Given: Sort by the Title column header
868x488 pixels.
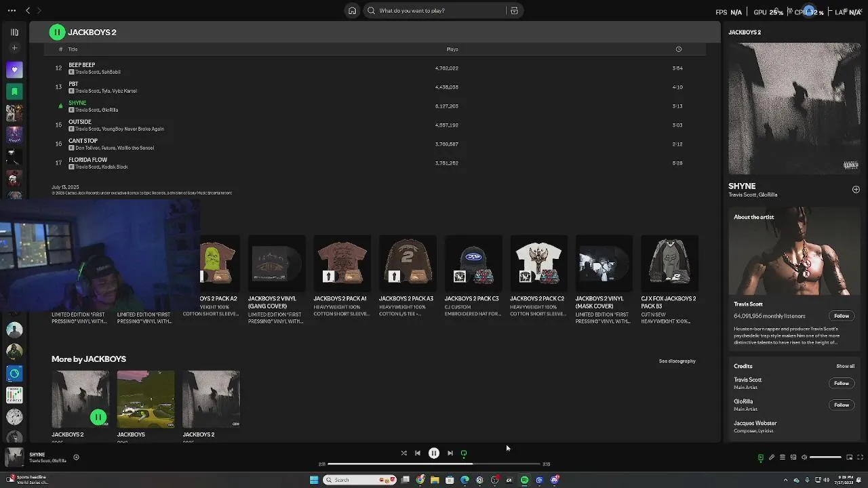Looking at the screenshot, I should click(73, 49).
